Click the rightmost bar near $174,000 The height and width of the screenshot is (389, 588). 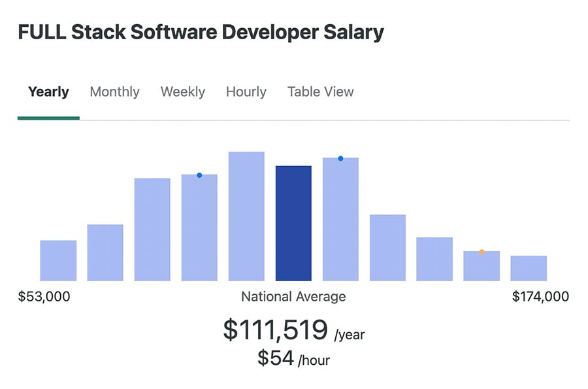coord(529,268)
